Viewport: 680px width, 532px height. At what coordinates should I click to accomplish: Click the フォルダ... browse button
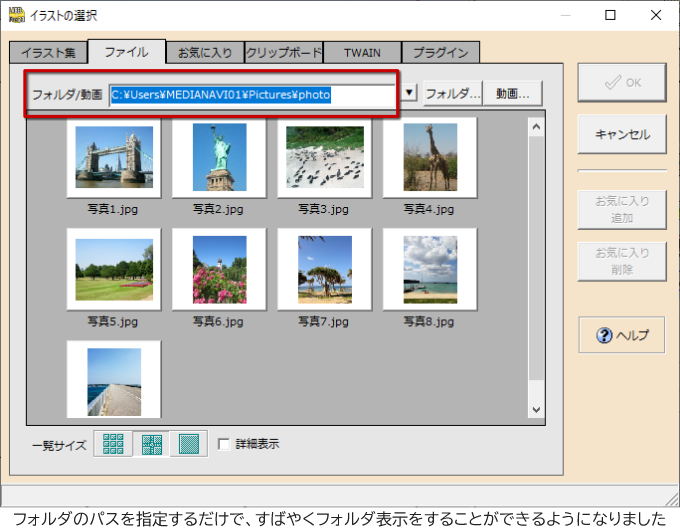pos(453,94)
